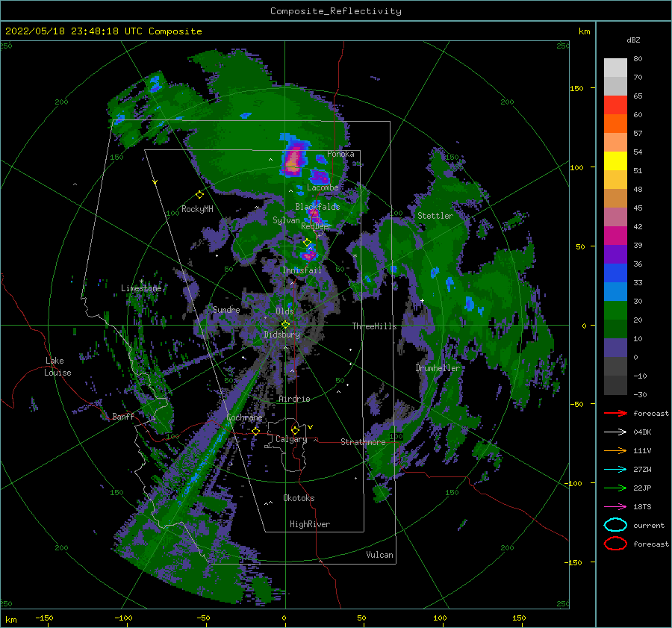Click the ThreeHills label
Image resolution: width=672 pixels, height=628 pixels.
(374, 326)
